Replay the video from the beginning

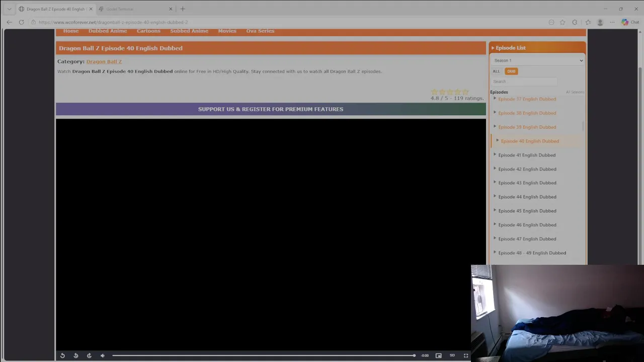[x=62, y=355]
